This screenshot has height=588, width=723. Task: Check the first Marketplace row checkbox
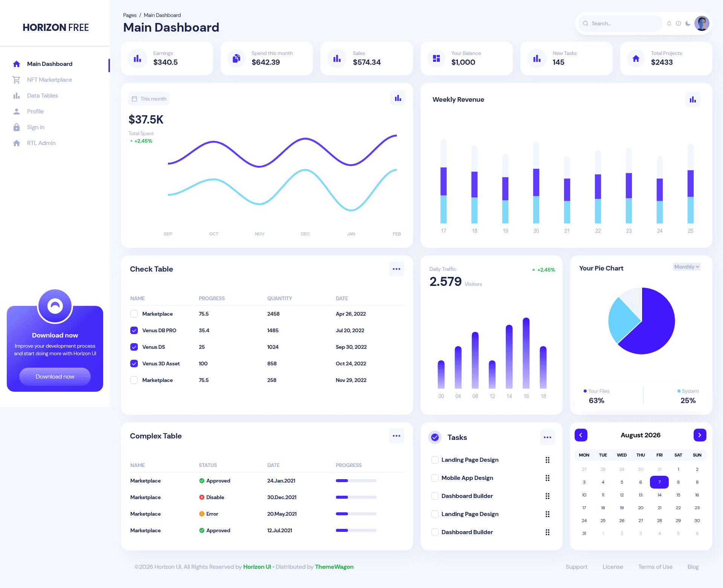tap(134, 314)
